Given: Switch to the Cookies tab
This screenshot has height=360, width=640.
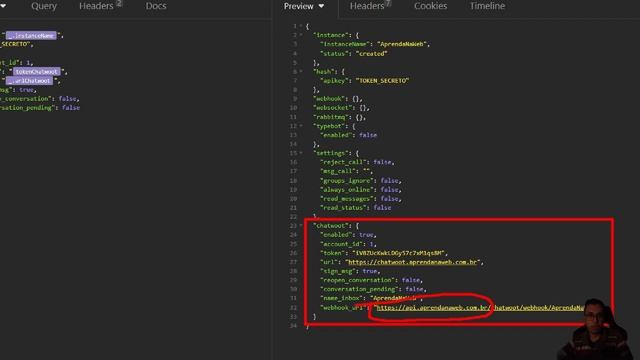Looking at the screenshot, I should (431, 6).
